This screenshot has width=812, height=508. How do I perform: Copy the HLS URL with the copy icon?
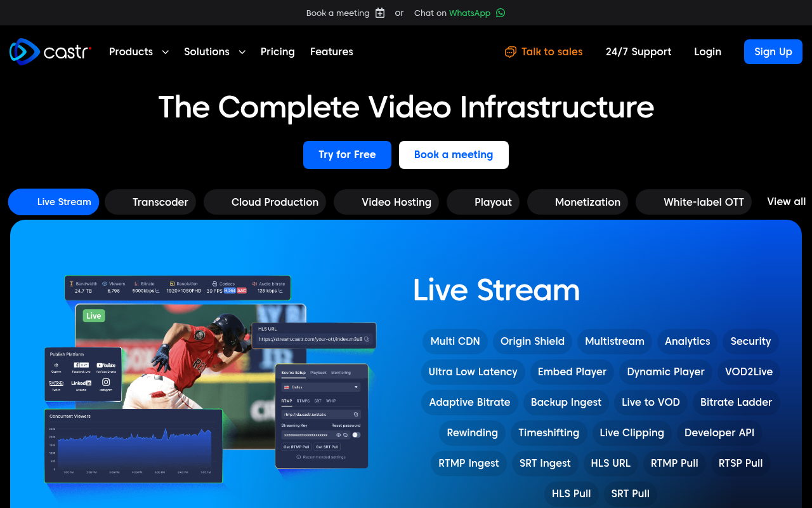(x=367, y=339)
